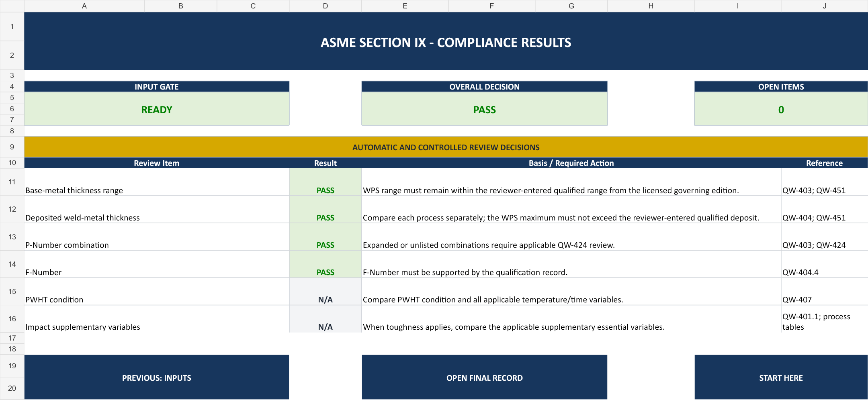Select column D header
This screenshot has height=400, width=868.
pos(325,6)
